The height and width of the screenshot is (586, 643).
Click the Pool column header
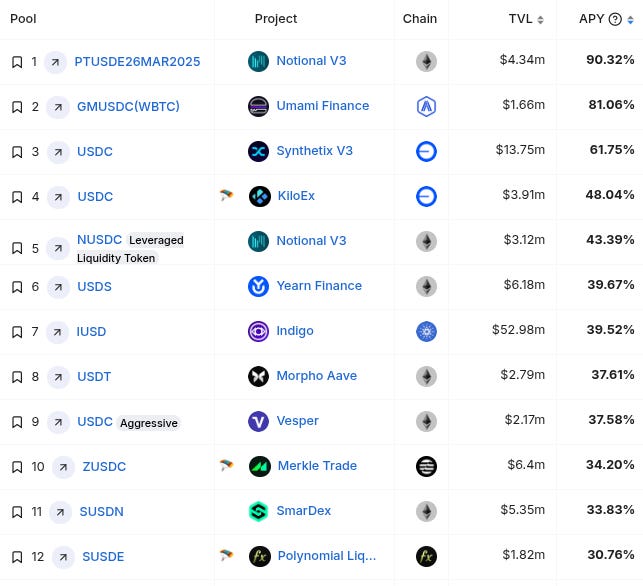[x=23, y=19]
